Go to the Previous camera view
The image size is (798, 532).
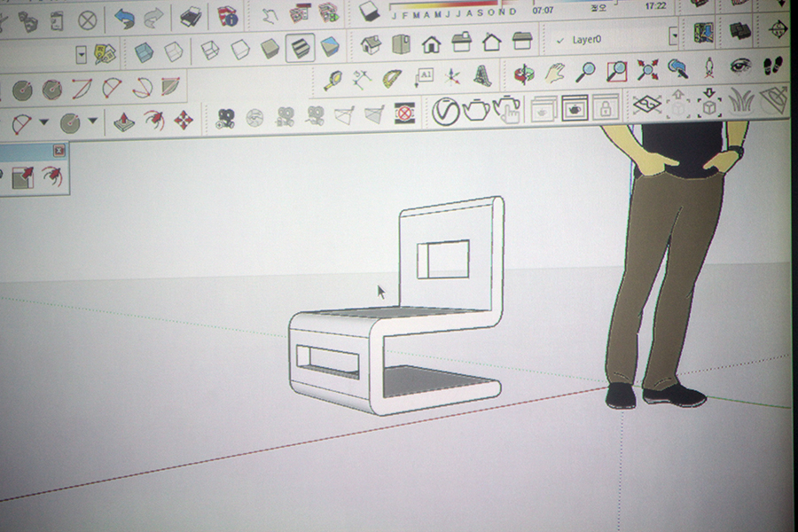pos(678,69)
